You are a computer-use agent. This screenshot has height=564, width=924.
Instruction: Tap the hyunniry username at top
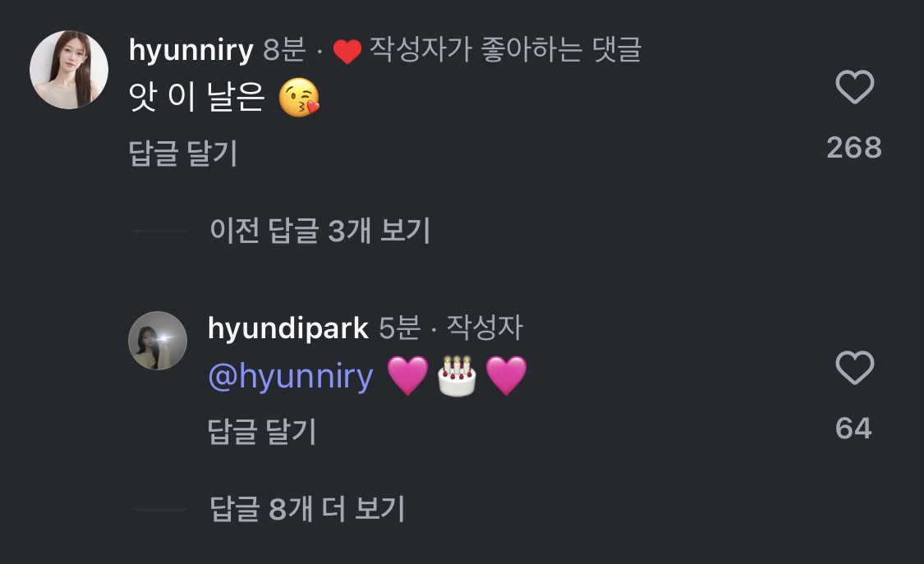[x=191, y=50]
